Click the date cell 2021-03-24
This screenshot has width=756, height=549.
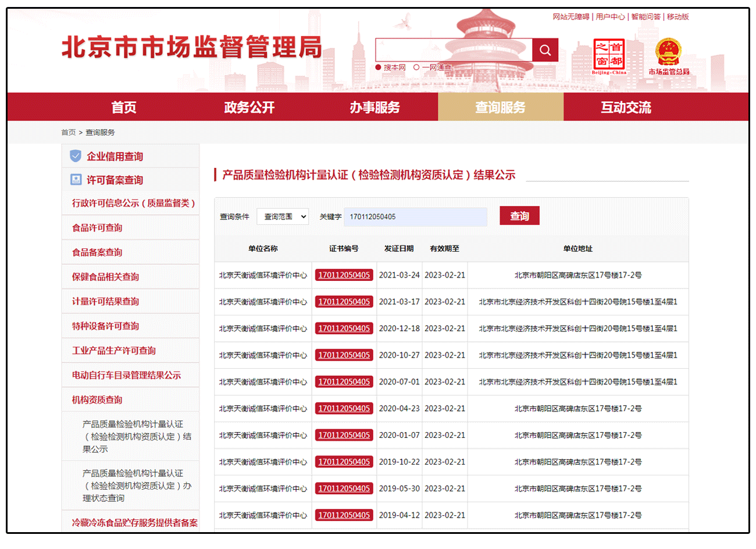[399, 275]
